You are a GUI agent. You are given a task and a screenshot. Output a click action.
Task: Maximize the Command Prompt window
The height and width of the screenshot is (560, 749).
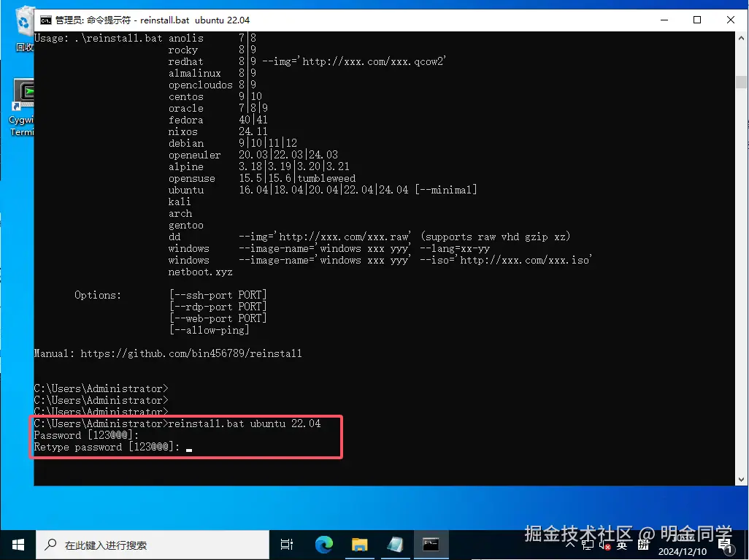[697, 20]
